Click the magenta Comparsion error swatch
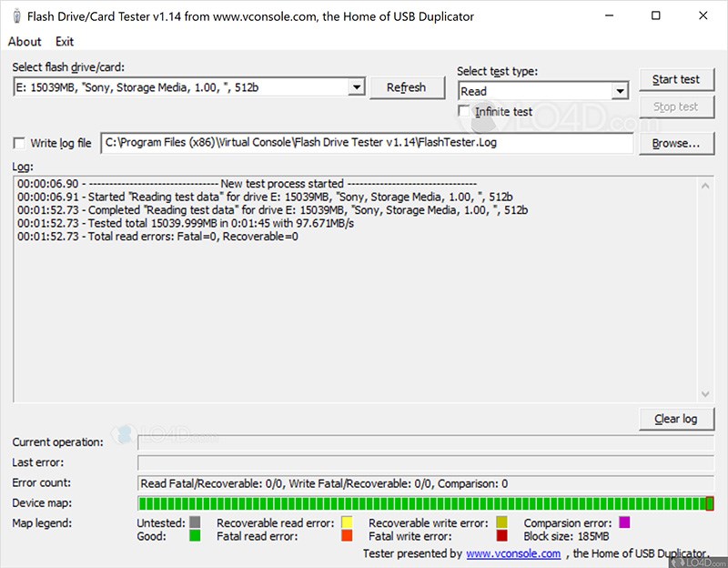 click(x=624, y=522)
